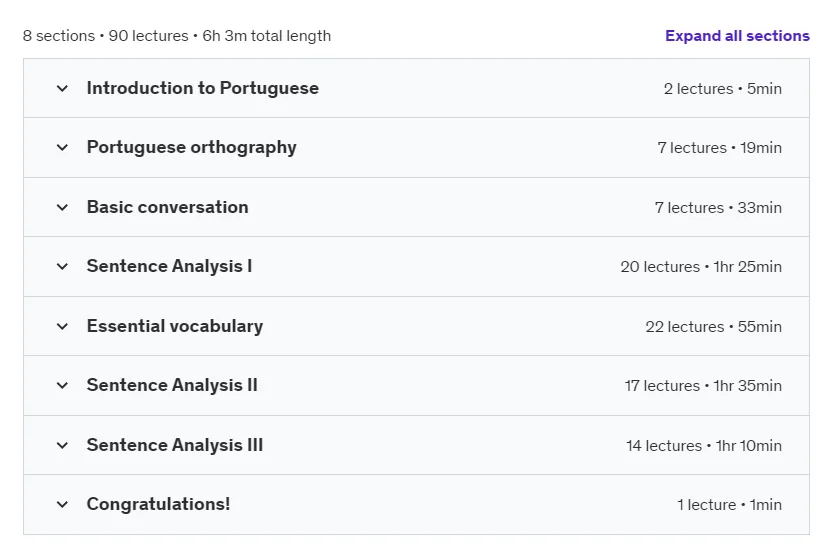Expand the Introduction to Portuguese chevron
The width and height of the screenshot is (836, 553).
click(x=62, y=89)
